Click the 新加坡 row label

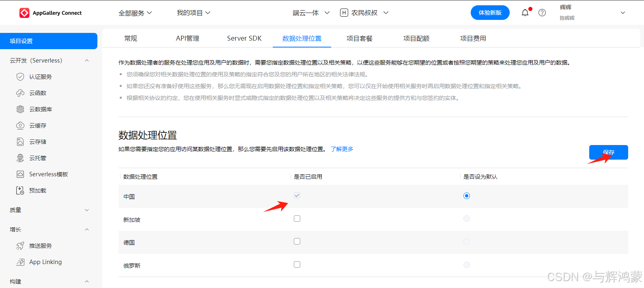pyautogui.click(x=132, y=220)
